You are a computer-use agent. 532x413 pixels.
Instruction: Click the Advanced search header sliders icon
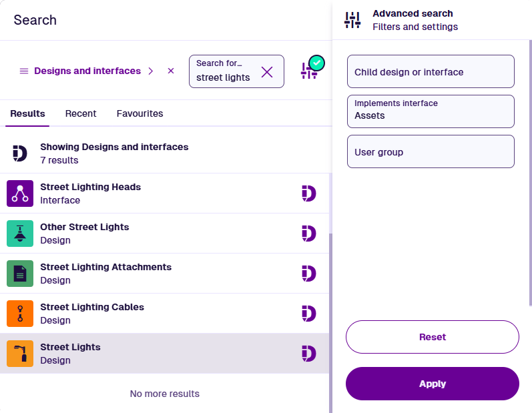pos(352,20)
